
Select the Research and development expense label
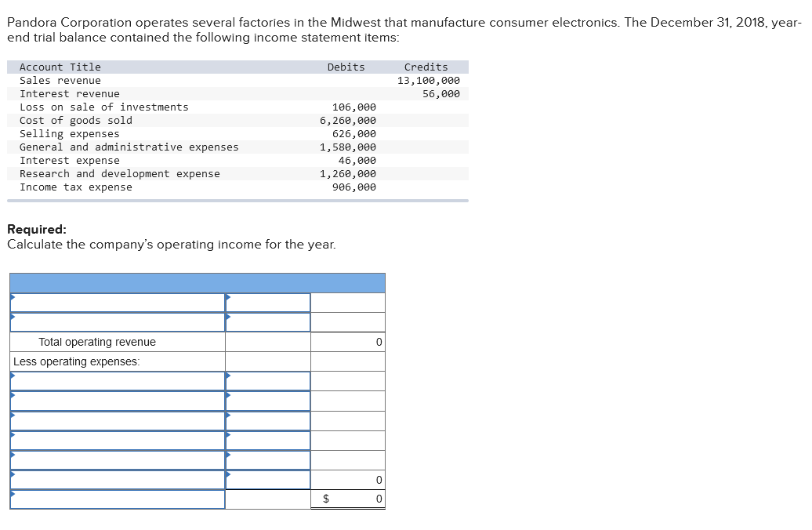120,173
